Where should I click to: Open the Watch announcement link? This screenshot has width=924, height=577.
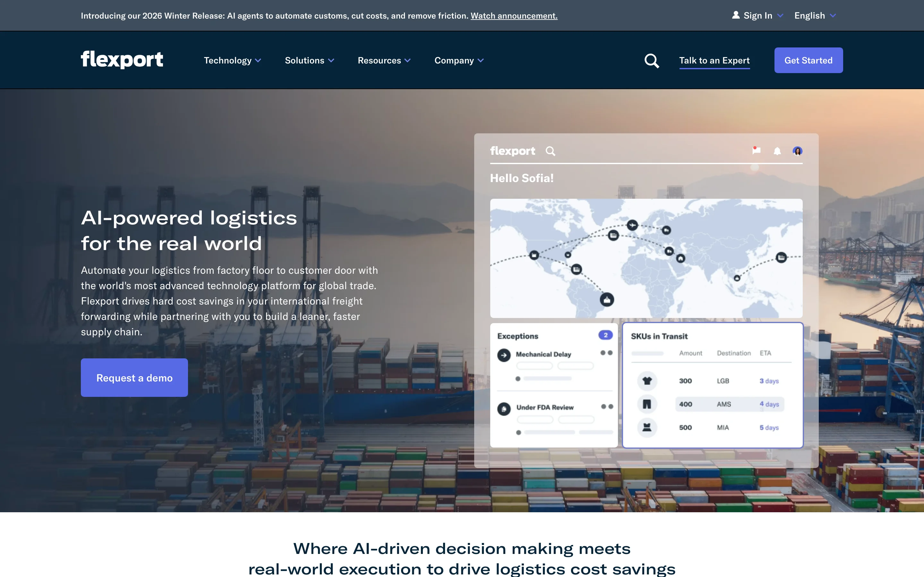click(514, 16)
